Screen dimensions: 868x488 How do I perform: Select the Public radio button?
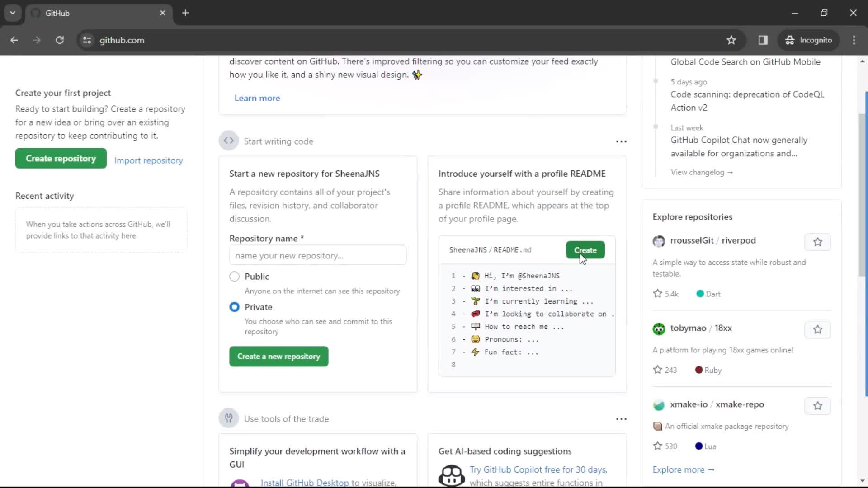coord(234,276)
